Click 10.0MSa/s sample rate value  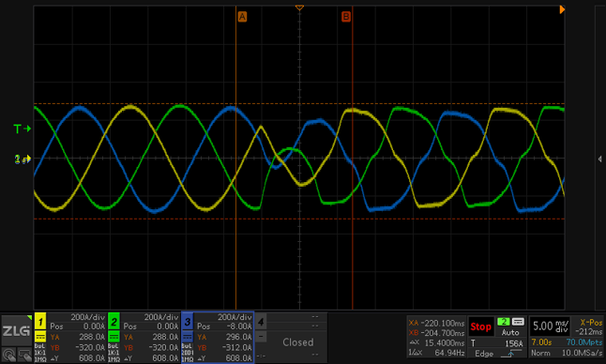click(582, 353)
